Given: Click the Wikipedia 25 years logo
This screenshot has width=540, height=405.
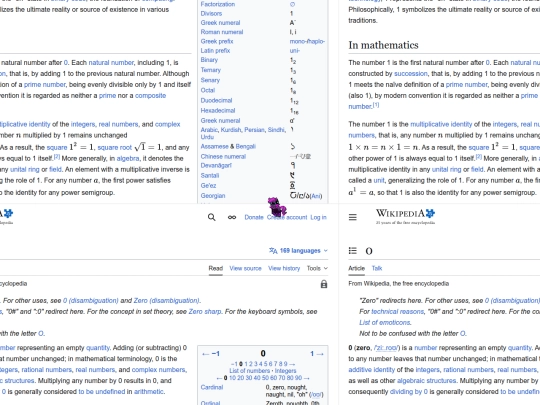Looking at the screenshot, I should (x=405, y=217).
